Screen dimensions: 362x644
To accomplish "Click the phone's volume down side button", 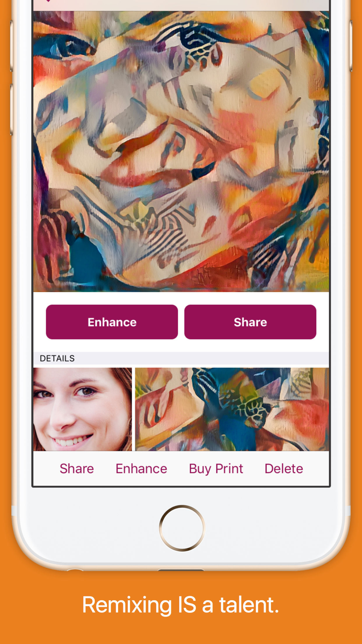I will (x=12, y=109).
